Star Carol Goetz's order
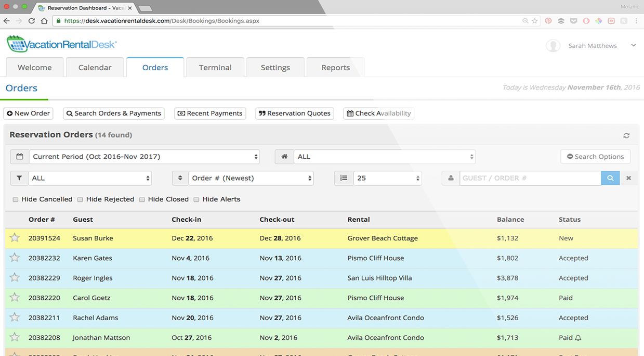 click(x=15, y=298)
